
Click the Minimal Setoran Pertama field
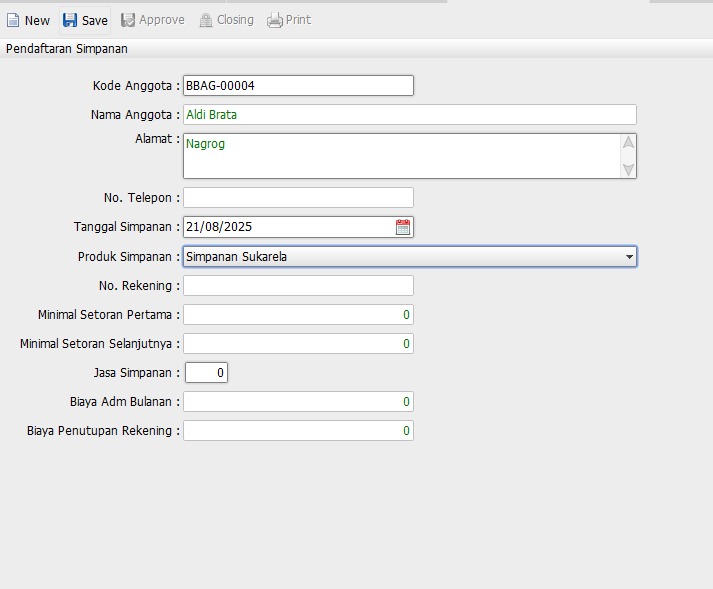298,315
